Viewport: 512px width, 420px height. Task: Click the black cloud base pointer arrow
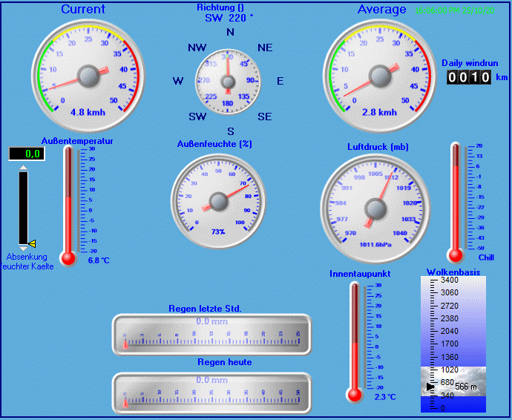[x=430, y=387]
